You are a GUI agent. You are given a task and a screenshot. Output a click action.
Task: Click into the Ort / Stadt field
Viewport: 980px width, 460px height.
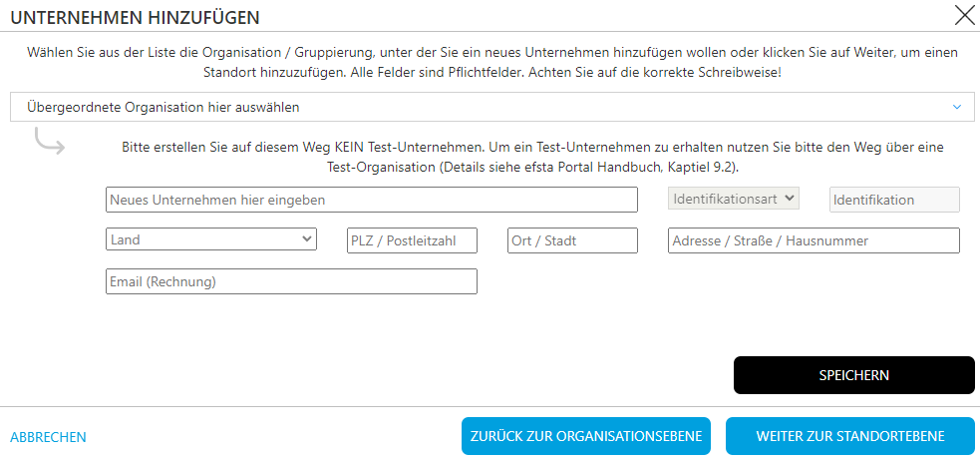click(x=572, y=240)
